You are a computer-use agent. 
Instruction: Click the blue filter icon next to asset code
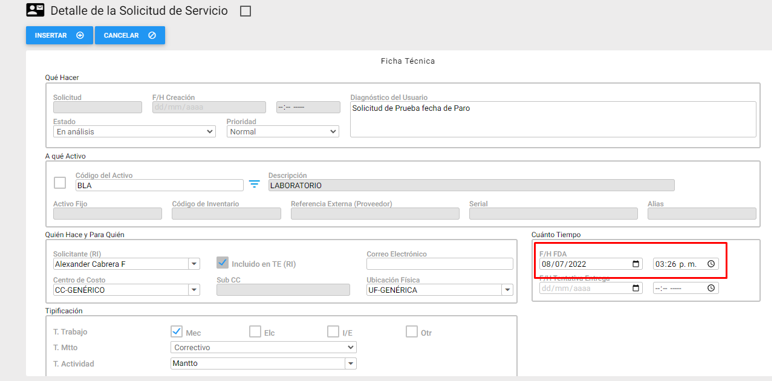click(x=254, y=184)
